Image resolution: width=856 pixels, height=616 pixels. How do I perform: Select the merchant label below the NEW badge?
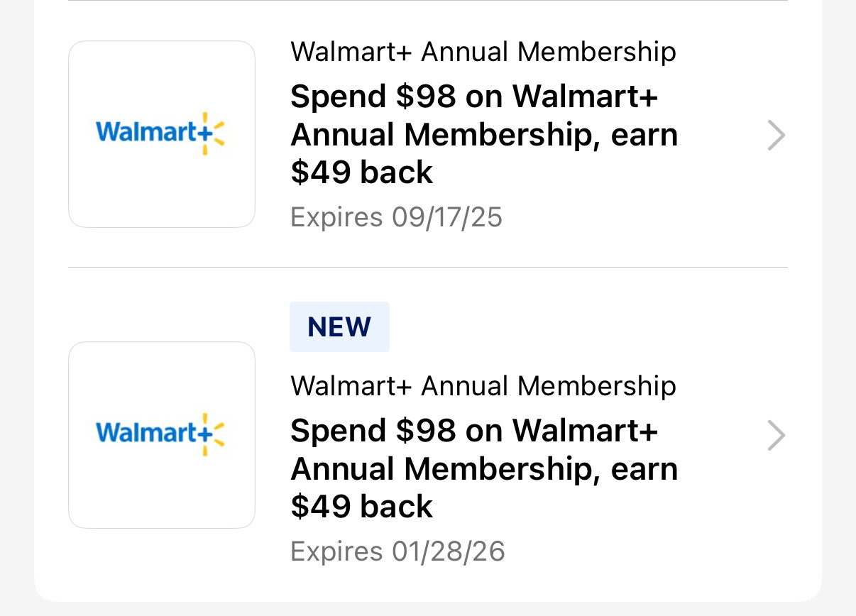click(x=483, y=386)
